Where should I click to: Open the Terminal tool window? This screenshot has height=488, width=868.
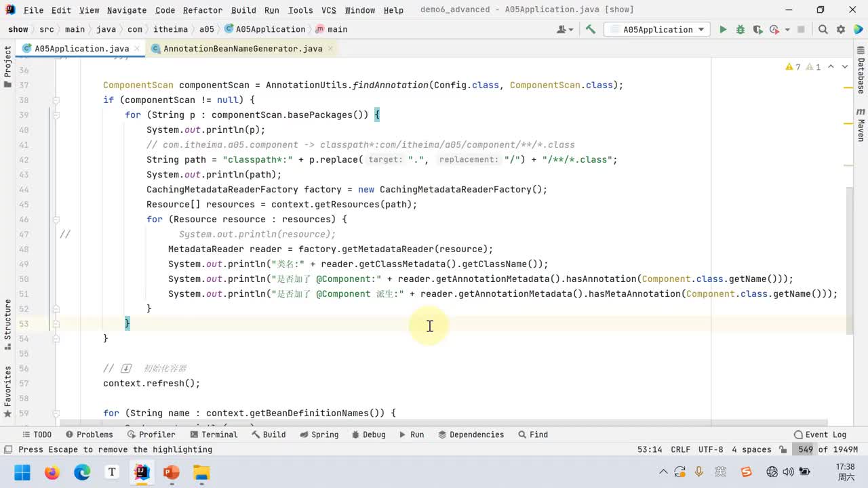tap(213, 434)
